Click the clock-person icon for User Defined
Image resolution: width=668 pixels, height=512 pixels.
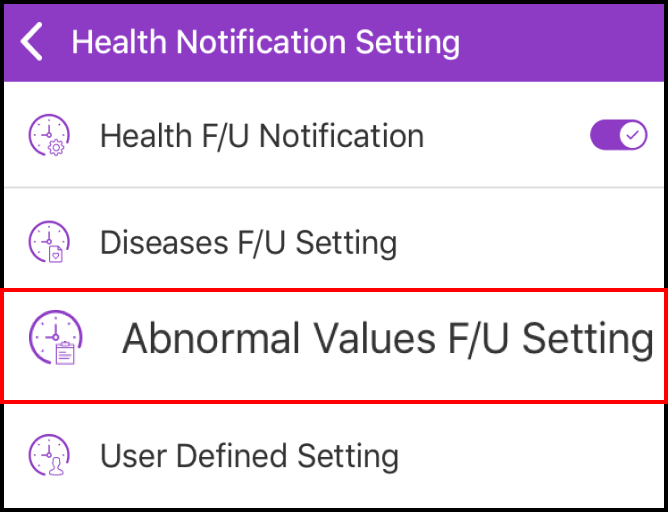tap(49, 456)
